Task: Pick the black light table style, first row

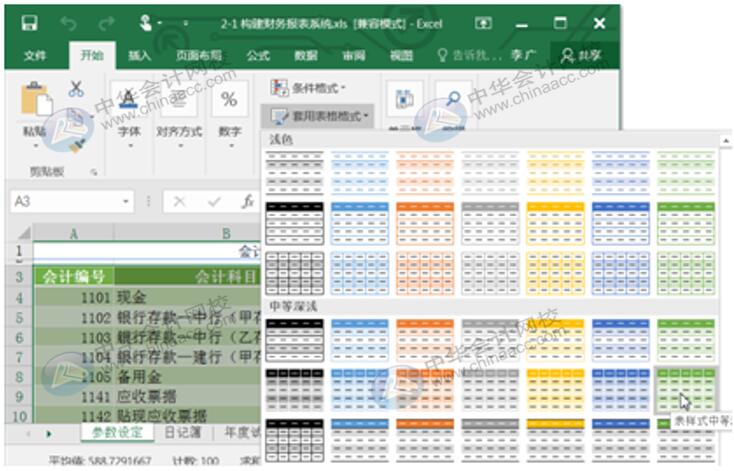Action: pyautogui.click(x=294, y=173)
